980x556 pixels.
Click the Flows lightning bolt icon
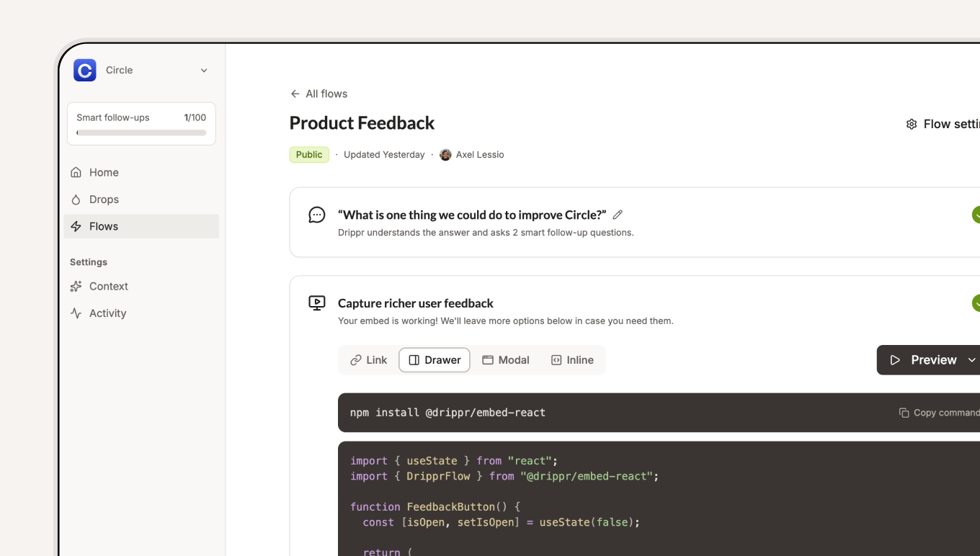76,226
